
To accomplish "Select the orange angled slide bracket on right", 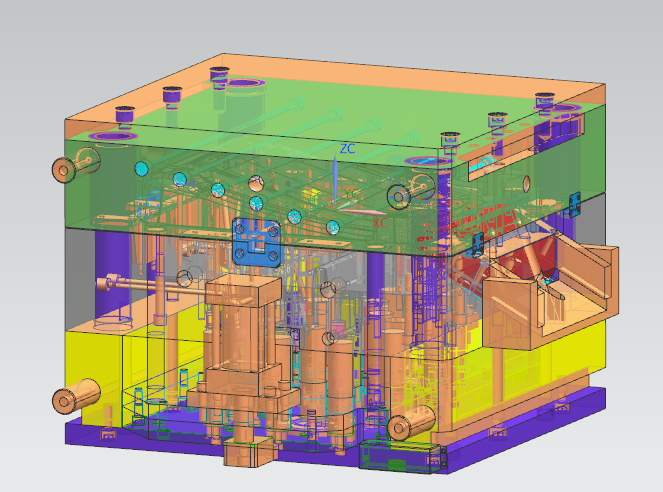I will (550, 292).
